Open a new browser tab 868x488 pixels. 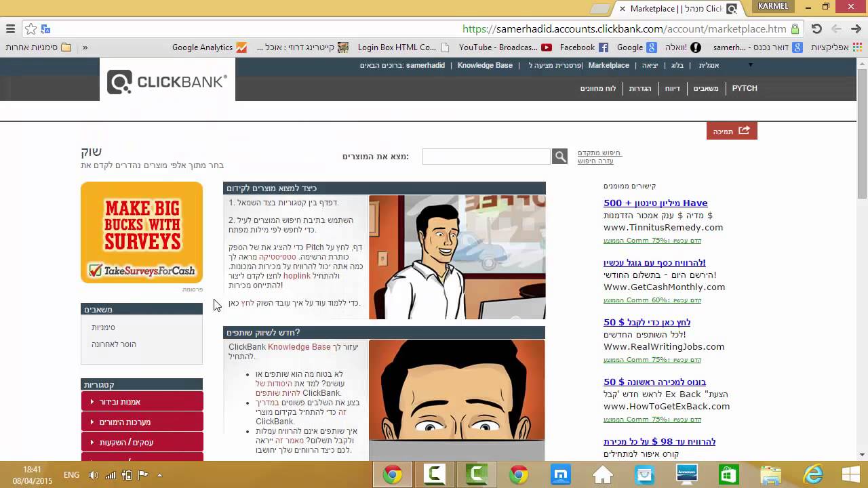tap(599, 9)
